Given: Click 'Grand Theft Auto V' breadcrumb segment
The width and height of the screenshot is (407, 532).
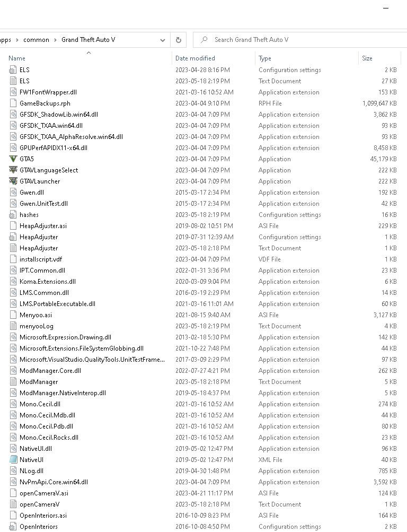Looking at the screenshot, I should 89,40.
